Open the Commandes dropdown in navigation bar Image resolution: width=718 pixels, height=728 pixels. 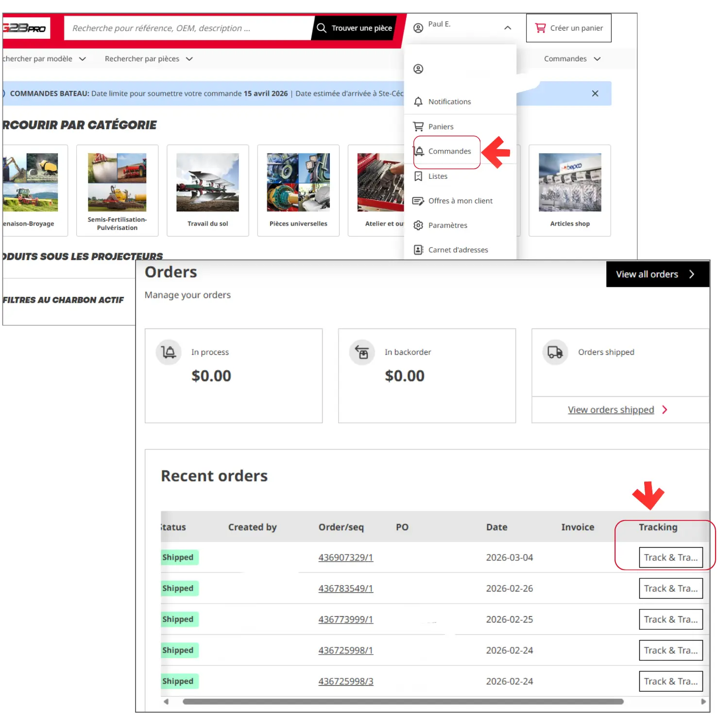click(x=572, y=59)
